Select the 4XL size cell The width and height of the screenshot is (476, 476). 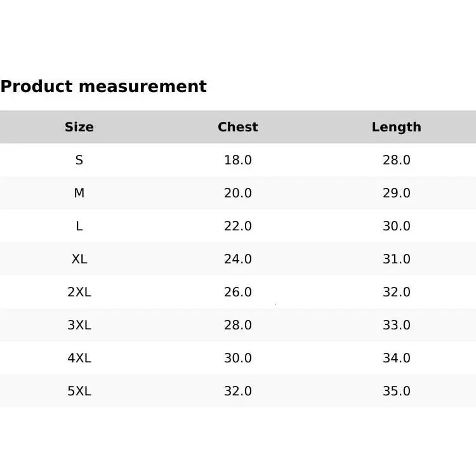(79, 358)
